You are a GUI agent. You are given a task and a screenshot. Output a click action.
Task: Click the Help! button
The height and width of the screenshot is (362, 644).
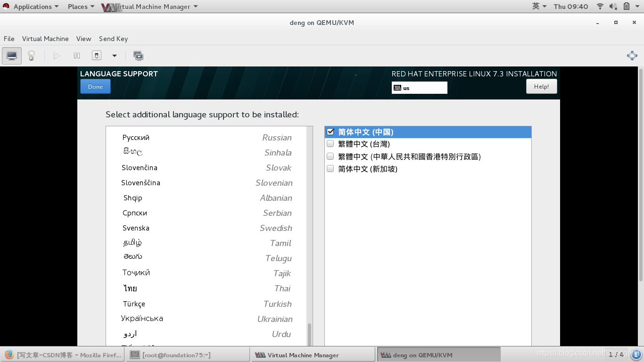(541, 86)
